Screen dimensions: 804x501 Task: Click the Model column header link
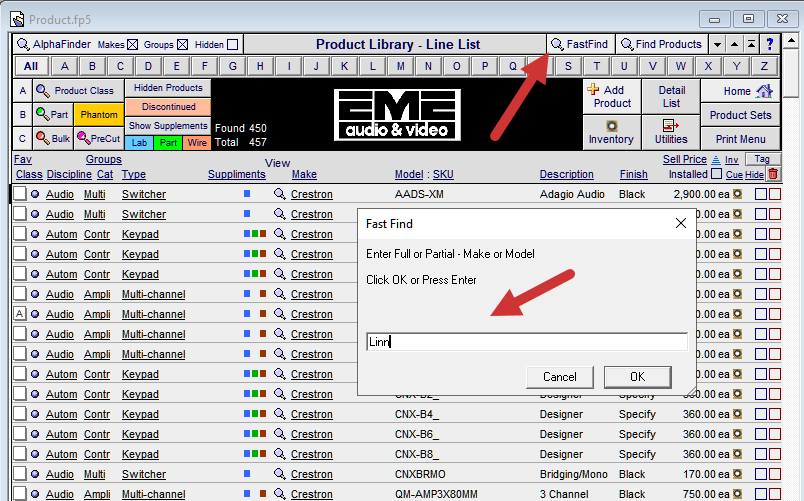click(409, 174)
